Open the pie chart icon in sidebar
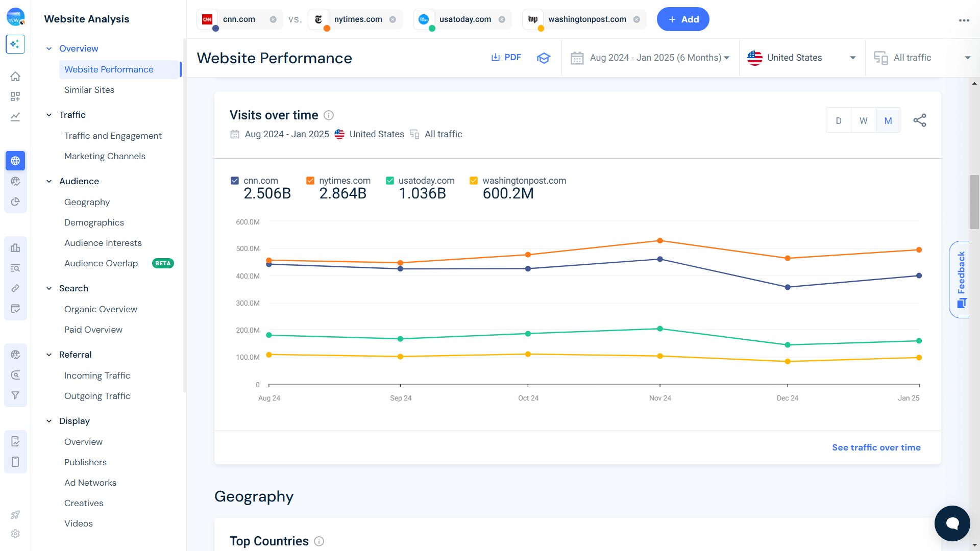This screenshot has height=551, width=980. point(15,202)
